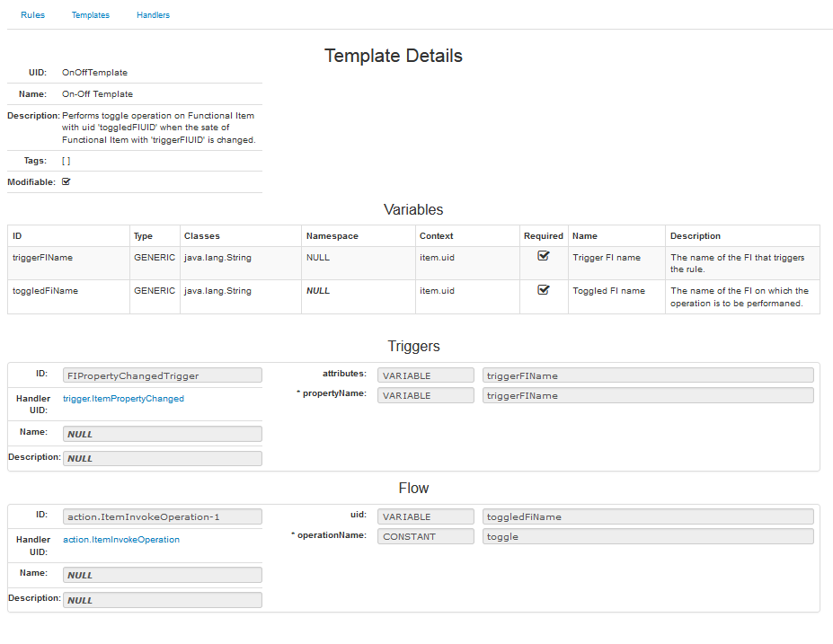Click the FIPropertyChangedTrigger ID field

click(163, 375)
